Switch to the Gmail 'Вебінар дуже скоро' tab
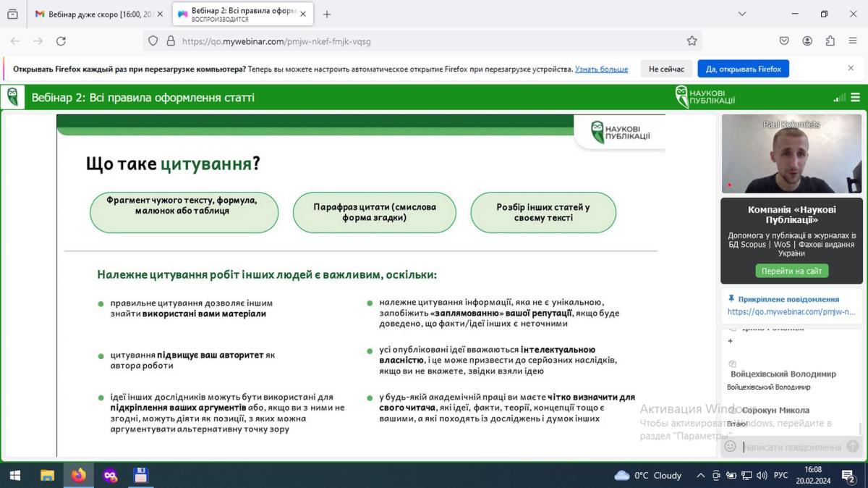868x488 pixels. click(99, 14)
